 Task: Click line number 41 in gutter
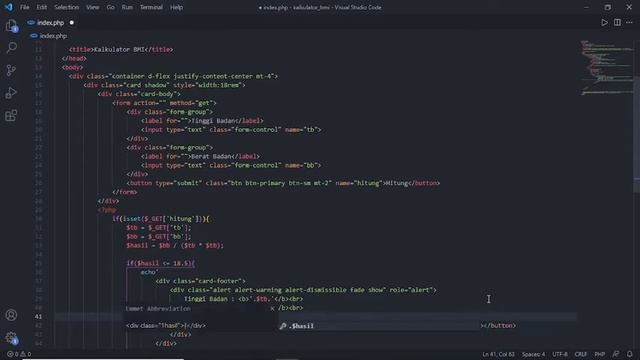[38, 316]
